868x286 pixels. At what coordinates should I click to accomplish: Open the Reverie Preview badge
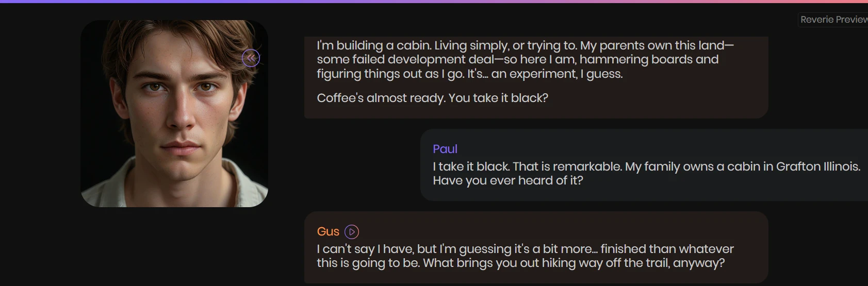click(x=833, y=20)
